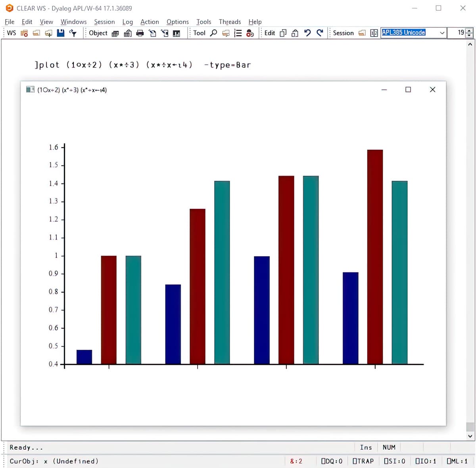476x468 pixels.
Task: Open the Action menu
Action: pyautogui.click(x=150, y=22)
